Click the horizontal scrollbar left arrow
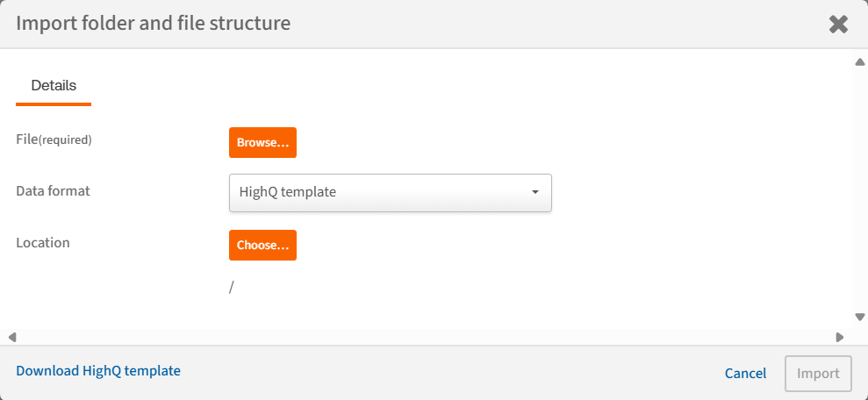The height and width of the screenshot is (400, 868). (12, 337)
